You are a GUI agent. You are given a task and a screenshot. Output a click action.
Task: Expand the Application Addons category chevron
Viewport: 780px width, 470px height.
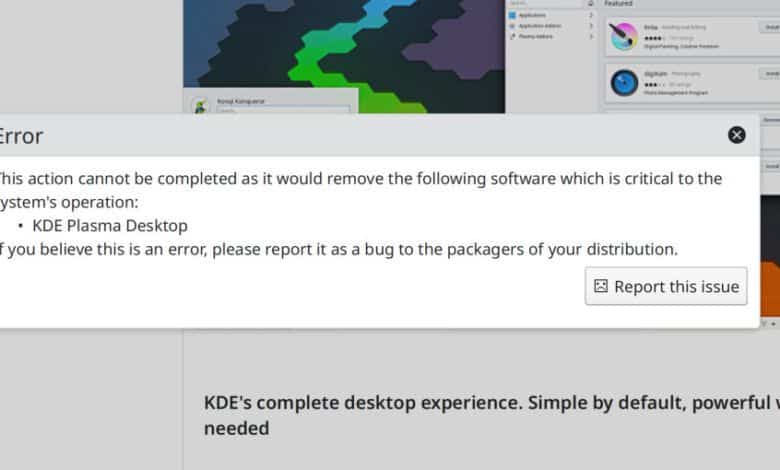point(591,26)
